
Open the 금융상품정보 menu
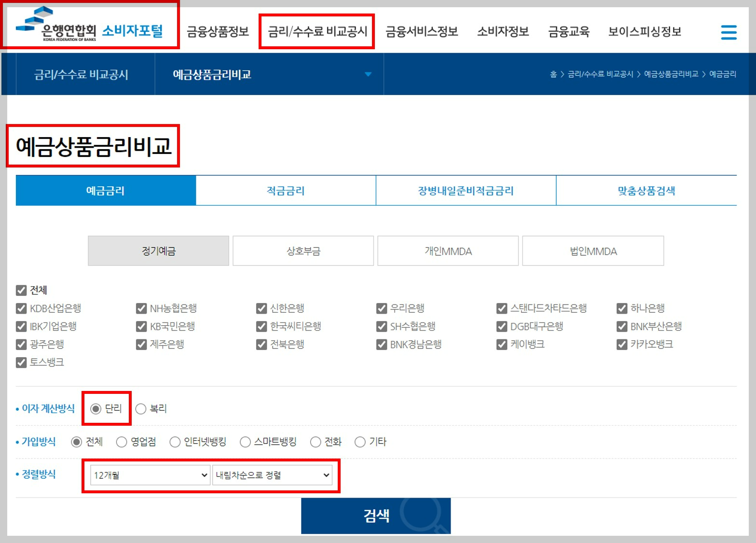[218, 32]
